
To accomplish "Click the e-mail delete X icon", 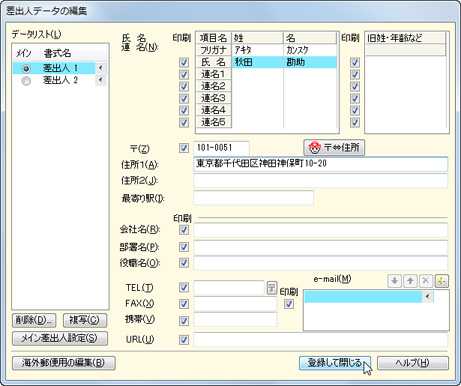I will [x=426, y=281].
